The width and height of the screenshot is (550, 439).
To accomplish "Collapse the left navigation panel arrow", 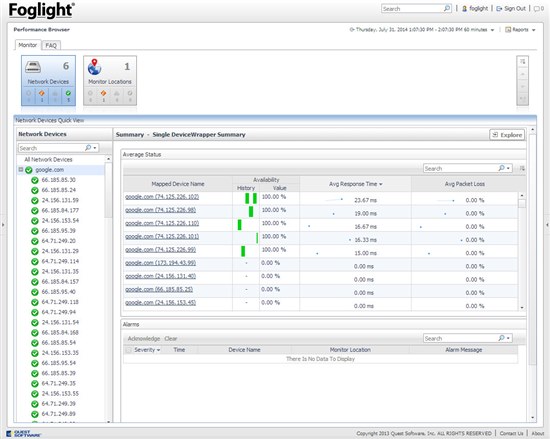I will [3, 224].
